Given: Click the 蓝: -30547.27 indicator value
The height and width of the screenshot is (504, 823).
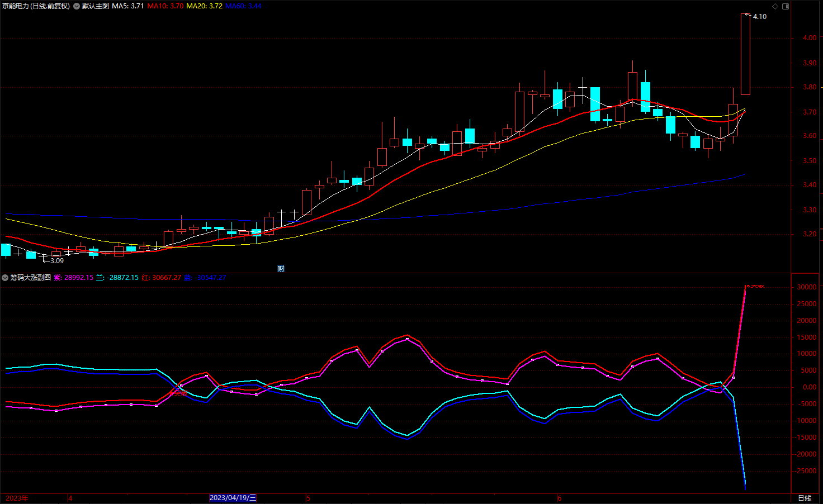Looking at the screenshot, I should tap(205, 278).
